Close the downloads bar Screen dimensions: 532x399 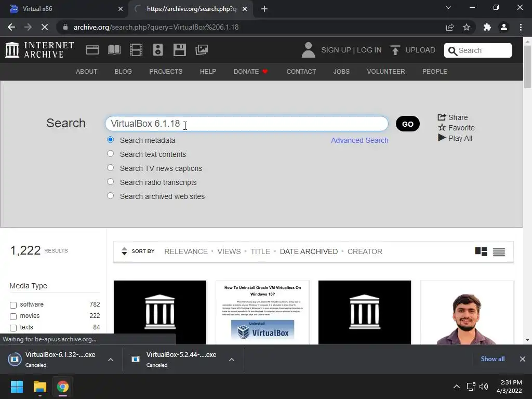point(523,359)
